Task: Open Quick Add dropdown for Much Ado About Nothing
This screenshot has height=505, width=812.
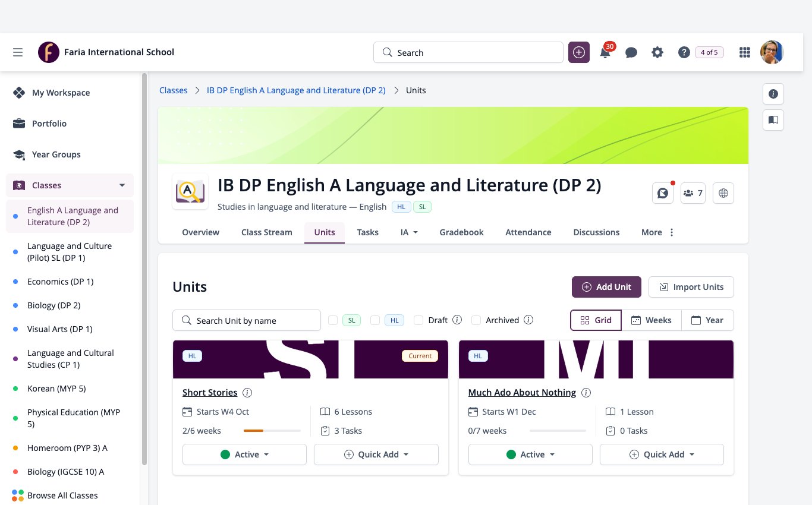Action: point(662,454)
